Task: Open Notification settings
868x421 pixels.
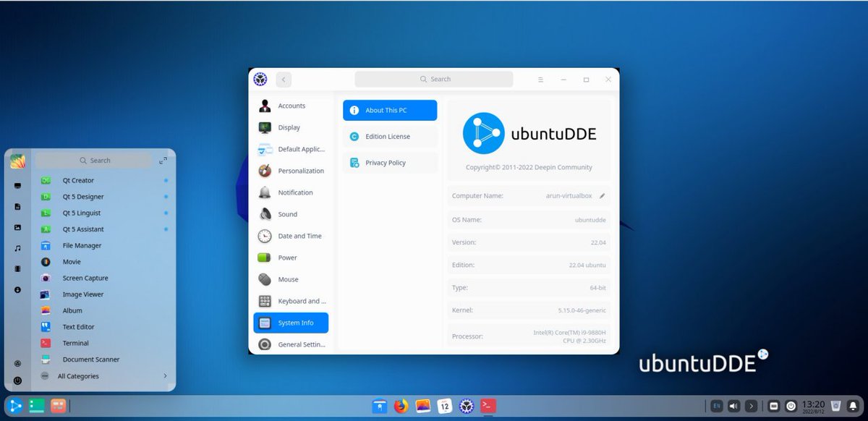Action: [x=291, y=192]
